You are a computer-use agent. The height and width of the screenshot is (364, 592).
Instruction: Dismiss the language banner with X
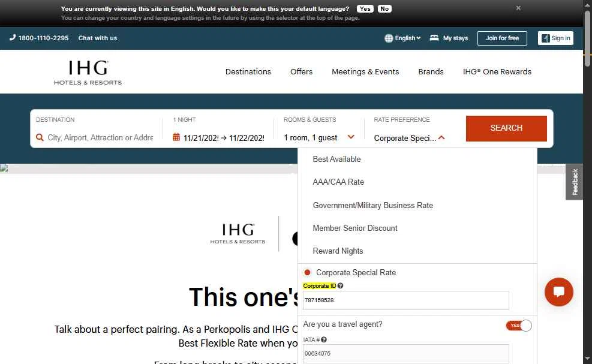(x=518, y=8)
